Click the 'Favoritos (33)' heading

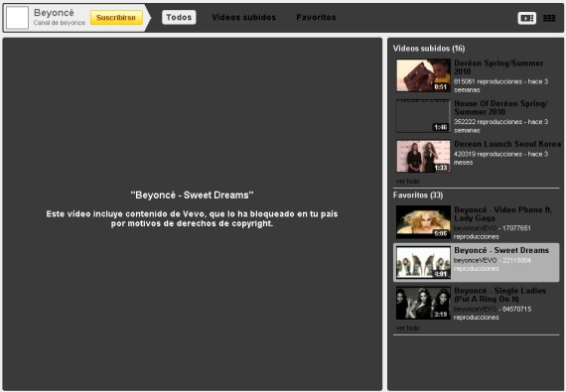coord(418,196)
